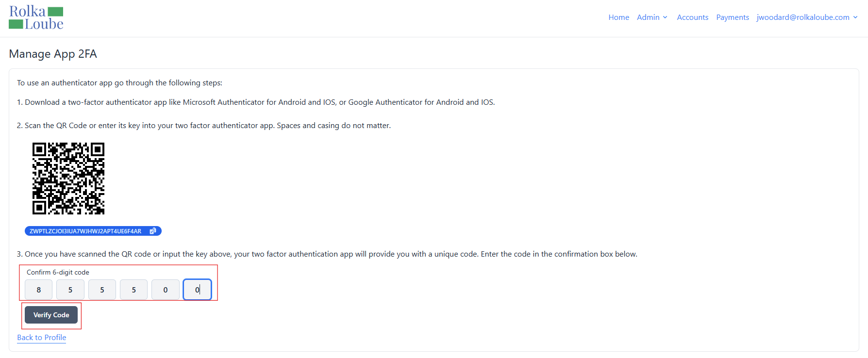Select the fifth digit box showing 0
Image resolution: width=868 pixels, height=358 pixels.
166,290
